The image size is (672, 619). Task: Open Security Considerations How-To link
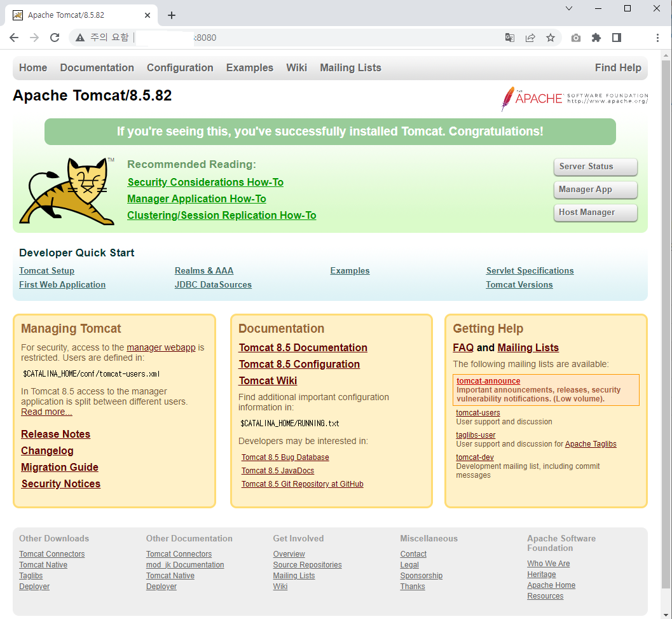pyautogui.click(x=205, y=183)
